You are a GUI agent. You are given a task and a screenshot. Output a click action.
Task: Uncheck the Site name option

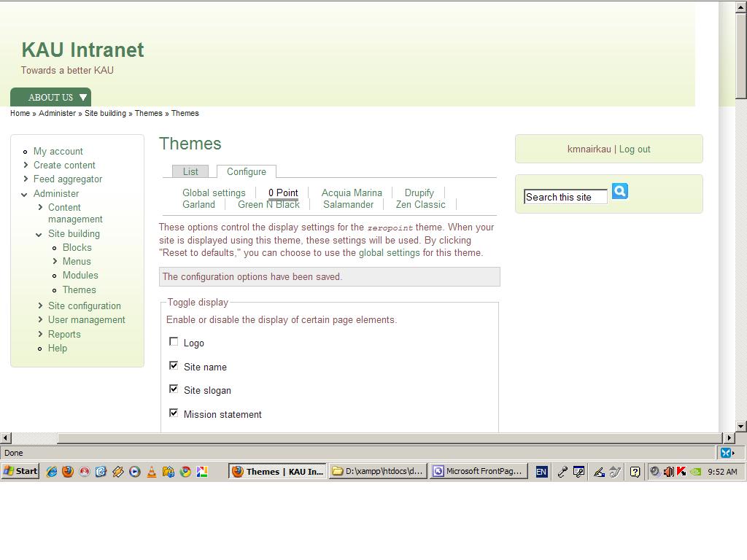(x=174, y=365)
